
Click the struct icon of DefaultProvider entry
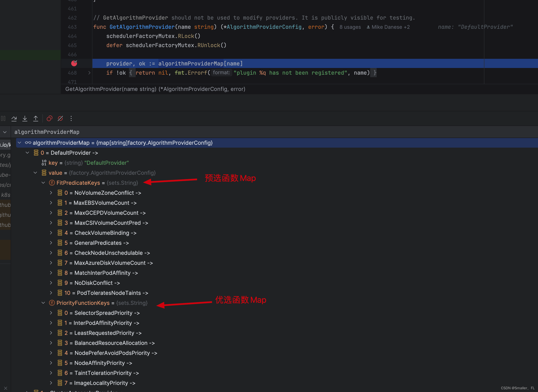pos(36,153)
